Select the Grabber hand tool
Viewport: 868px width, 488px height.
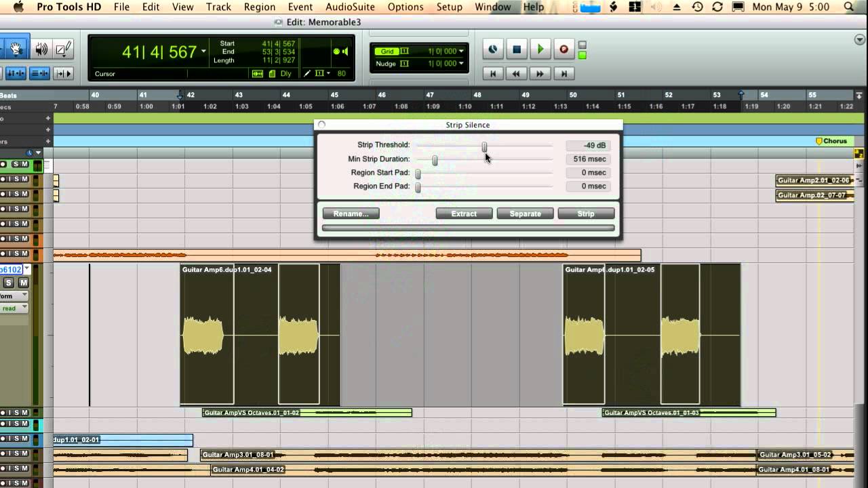16,49
